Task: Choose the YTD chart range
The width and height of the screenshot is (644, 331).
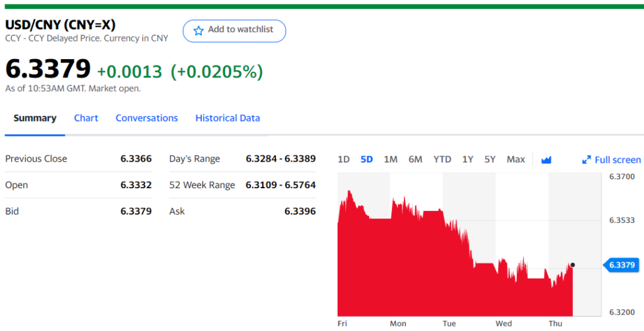Action: point(442,159)
